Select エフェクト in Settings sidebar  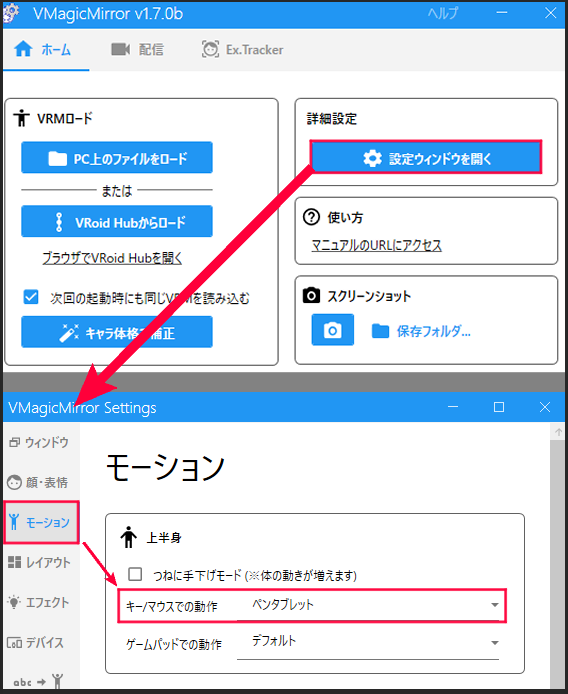(41, 602)
